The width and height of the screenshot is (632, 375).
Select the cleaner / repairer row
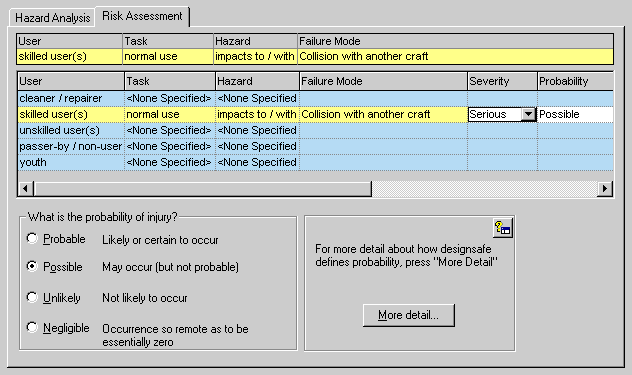click(316, 98)
